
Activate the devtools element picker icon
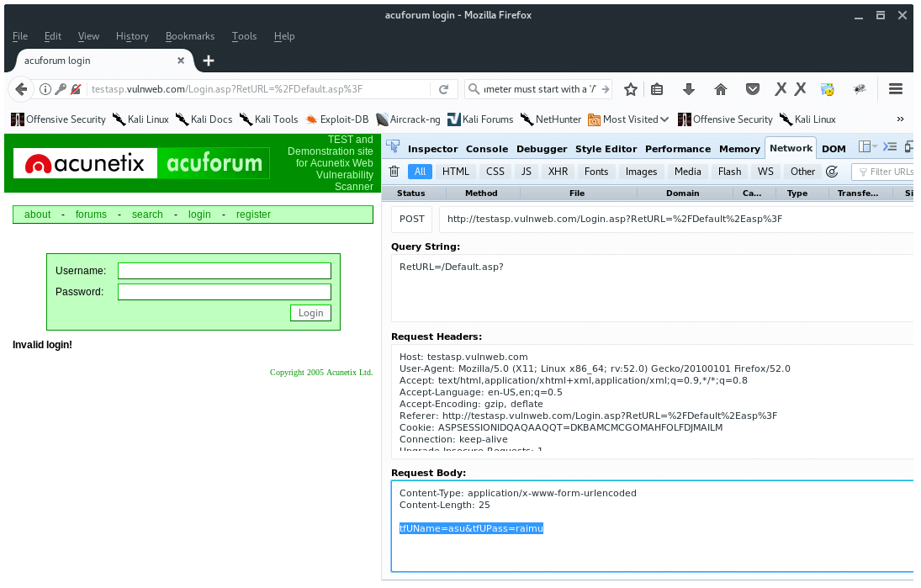(393, 147)
